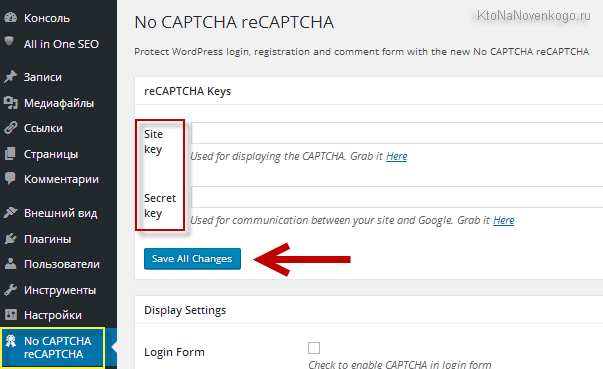Click the Login Form label
Screen dimensions: 603x369
click(174, 352)
